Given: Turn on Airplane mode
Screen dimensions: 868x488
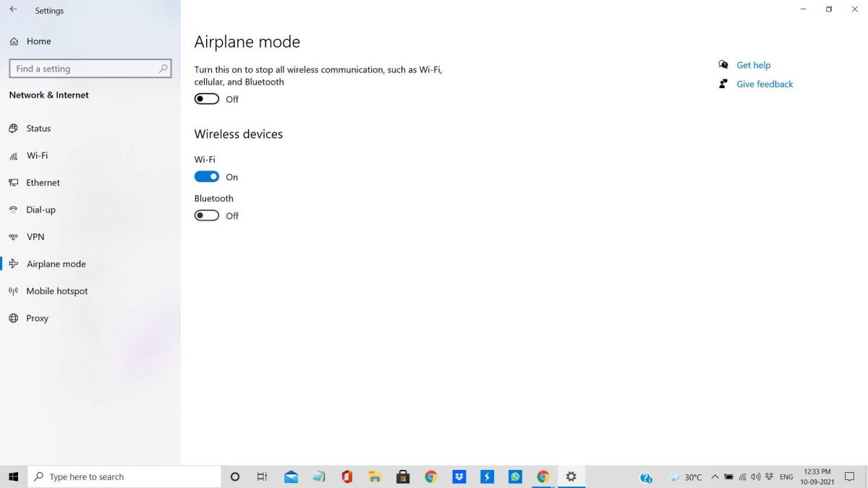Looking at the screenshot, I should pyautogui.click(x=206, y=98).
